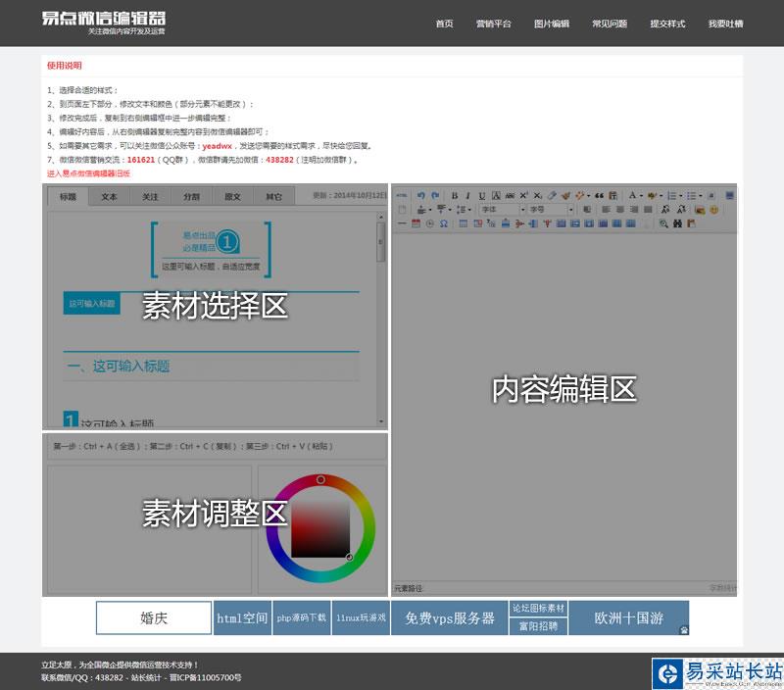The height and width of the screenshot is (690, 784).
Task: Click the paste plain text icon
Action: tap(612, 195)
